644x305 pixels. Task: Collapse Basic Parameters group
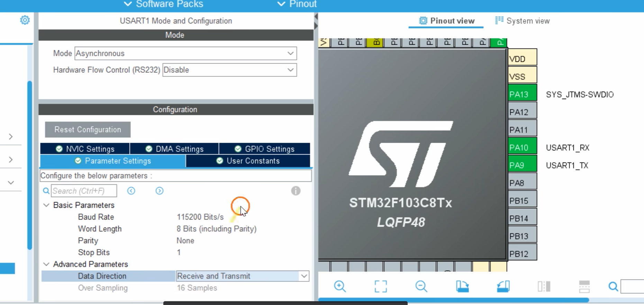(x=46, y=205)
